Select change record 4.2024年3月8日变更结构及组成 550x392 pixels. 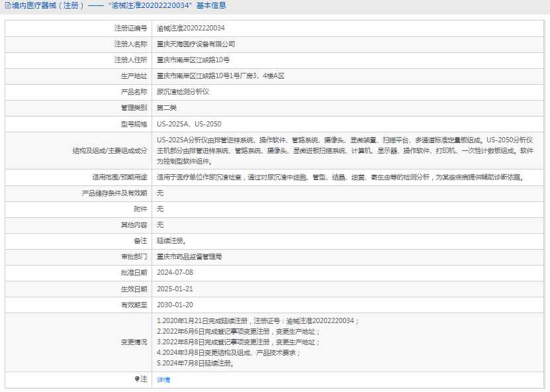228,353
